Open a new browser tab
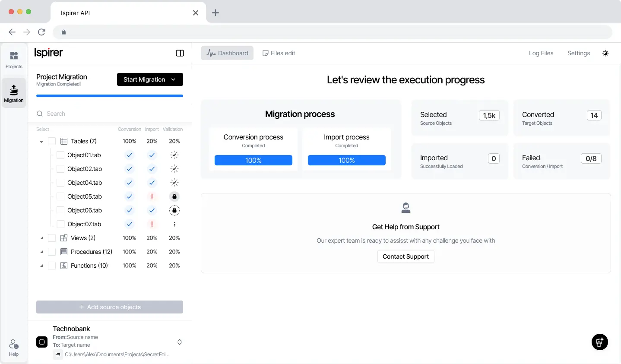 click(215, 13)
